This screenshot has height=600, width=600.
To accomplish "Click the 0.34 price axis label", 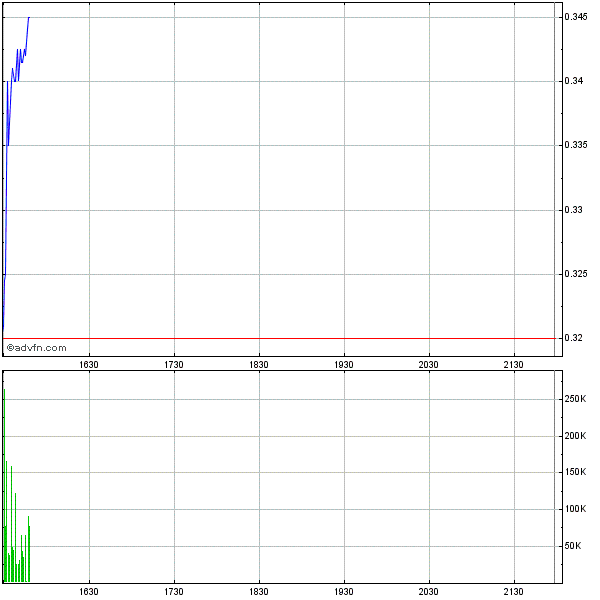I will coord(573,81).
